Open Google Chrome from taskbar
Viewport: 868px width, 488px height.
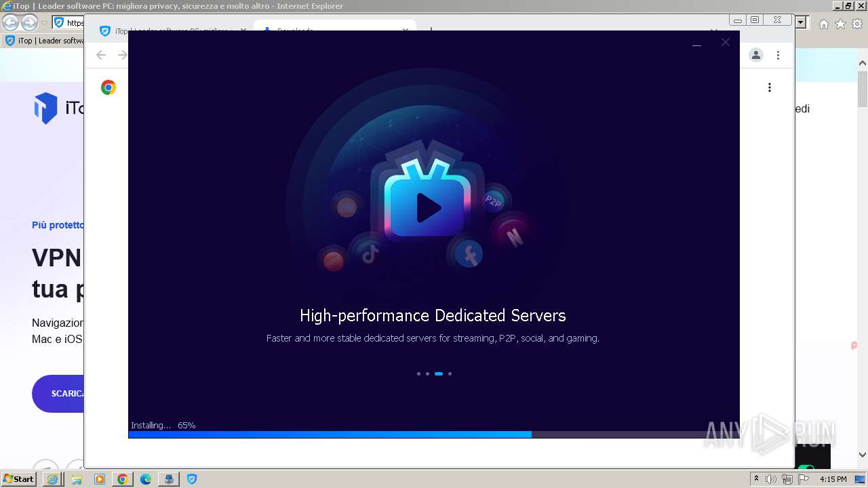122,479
